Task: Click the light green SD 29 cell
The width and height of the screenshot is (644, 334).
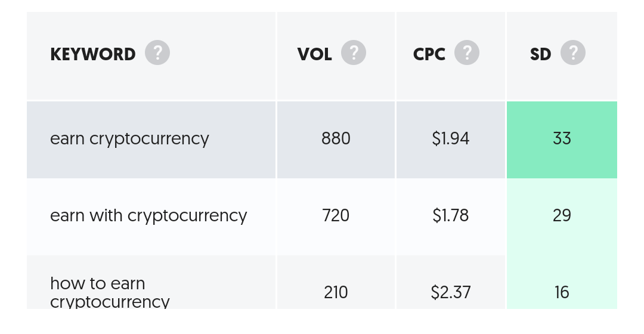Action: [562, 217]
